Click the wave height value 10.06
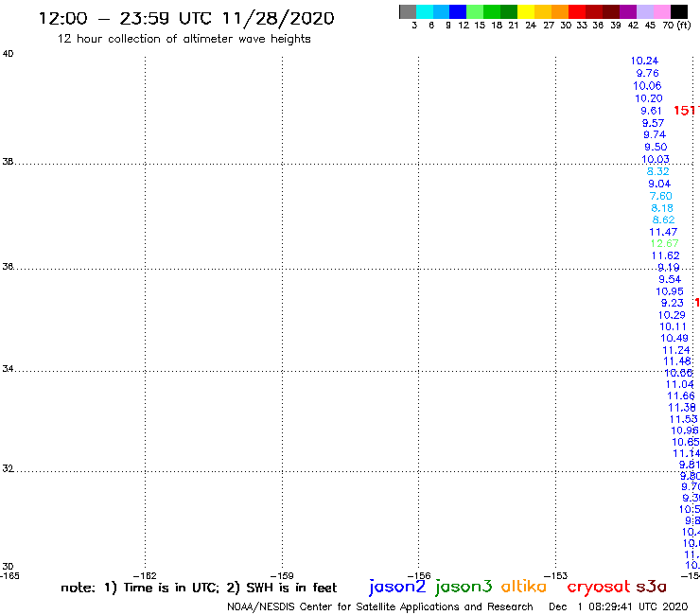Viewport: 700px width, 615px height. [x=647, y=86]
